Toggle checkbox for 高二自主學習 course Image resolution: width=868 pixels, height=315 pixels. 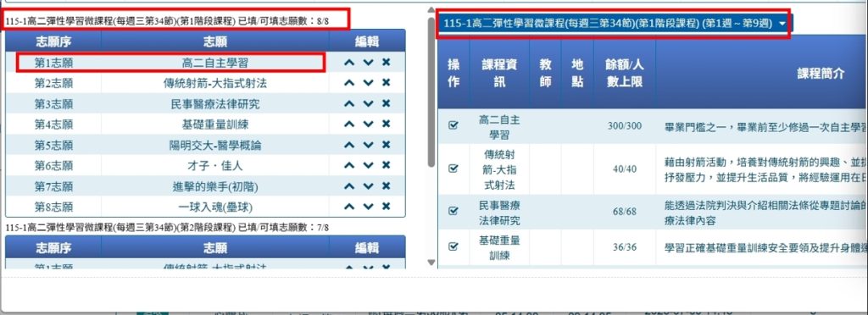click(453, 126)
